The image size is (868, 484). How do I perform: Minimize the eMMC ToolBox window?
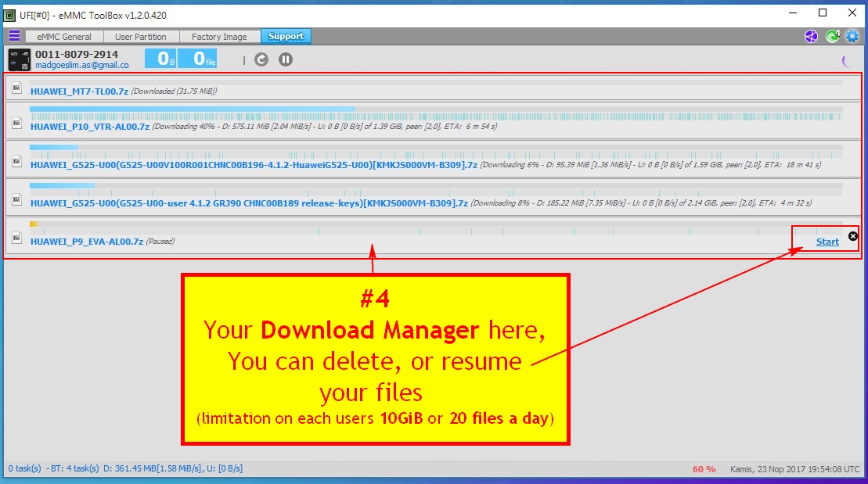(x=794, y=13)
